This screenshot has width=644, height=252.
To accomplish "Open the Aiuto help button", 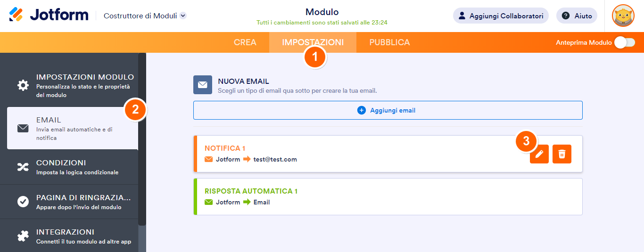I will pos(577,16).
